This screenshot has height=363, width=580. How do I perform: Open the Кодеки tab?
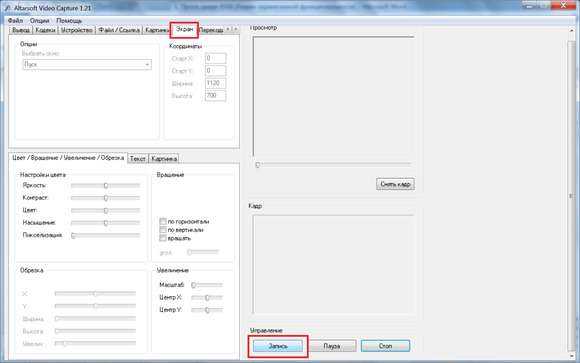tap(45, 30)
